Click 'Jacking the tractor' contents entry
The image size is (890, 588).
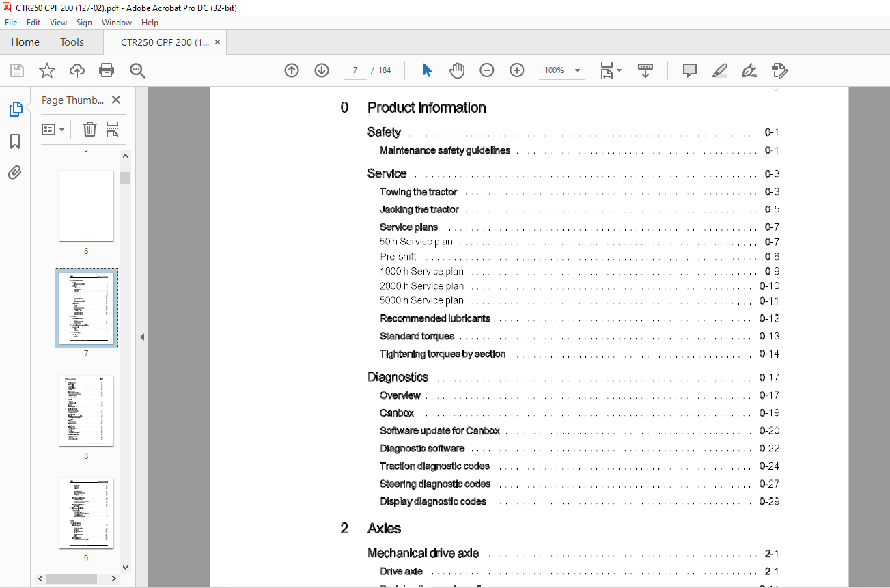(419, 210)
